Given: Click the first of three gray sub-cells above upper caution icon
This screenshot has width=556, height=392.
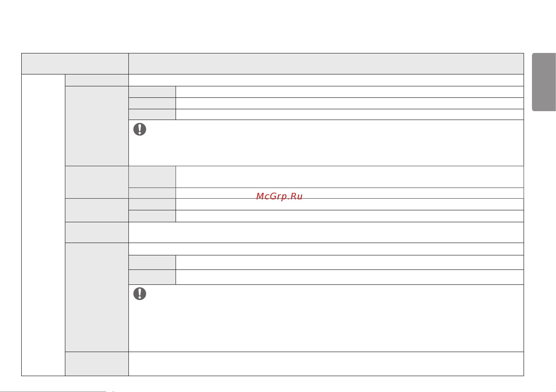Looking at the screenshot, I should (152, 92).
